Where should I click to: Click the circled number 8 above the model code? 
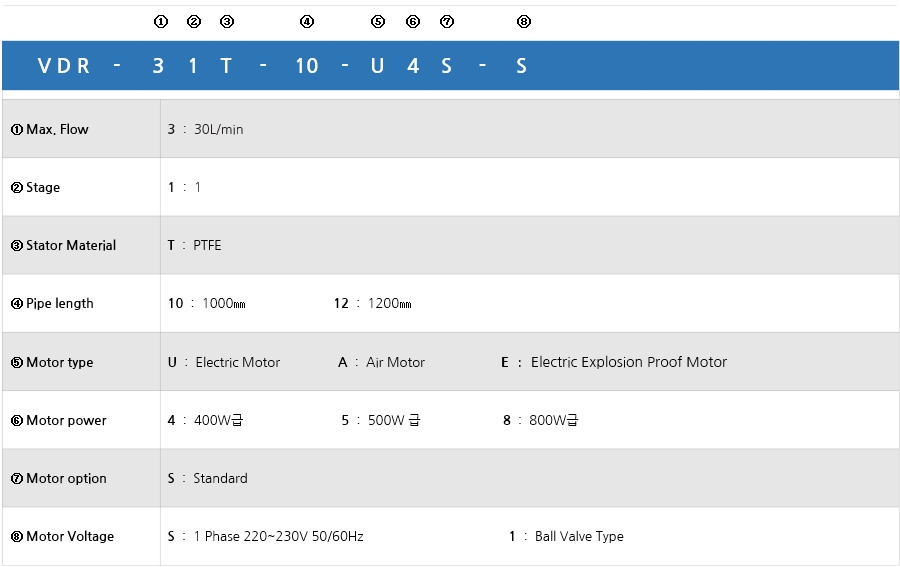pos(524,21)
